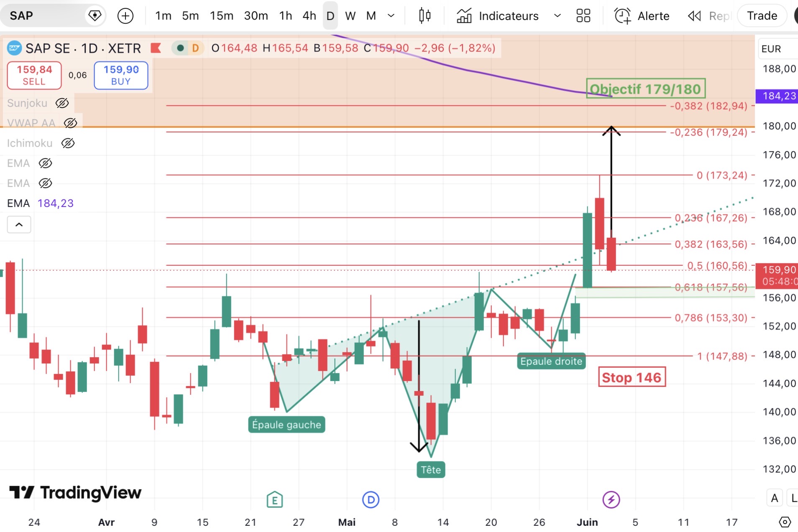Open the Trade panel
Image resolution: width=798 pixels, height=532 pixels.
point(762,16)
